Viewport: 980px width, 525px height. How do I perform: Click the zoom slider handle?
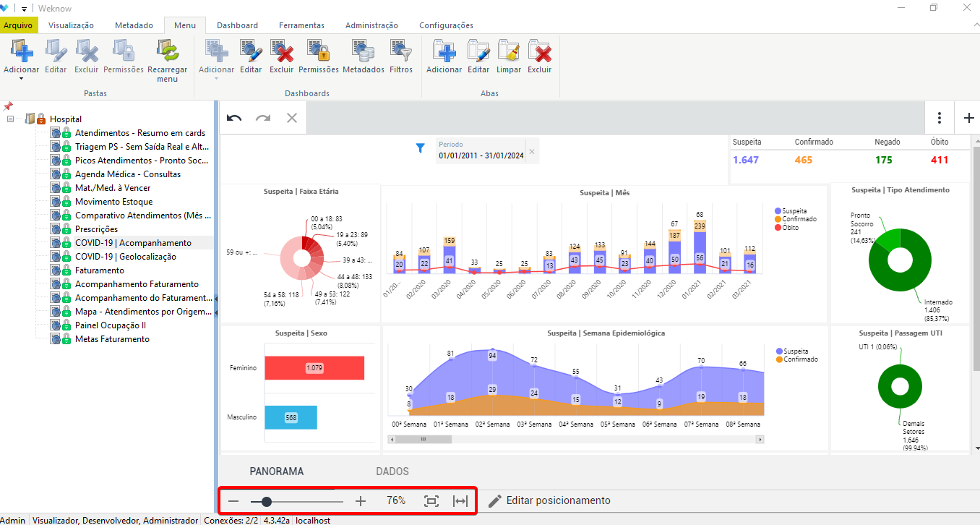coord(267,501)
